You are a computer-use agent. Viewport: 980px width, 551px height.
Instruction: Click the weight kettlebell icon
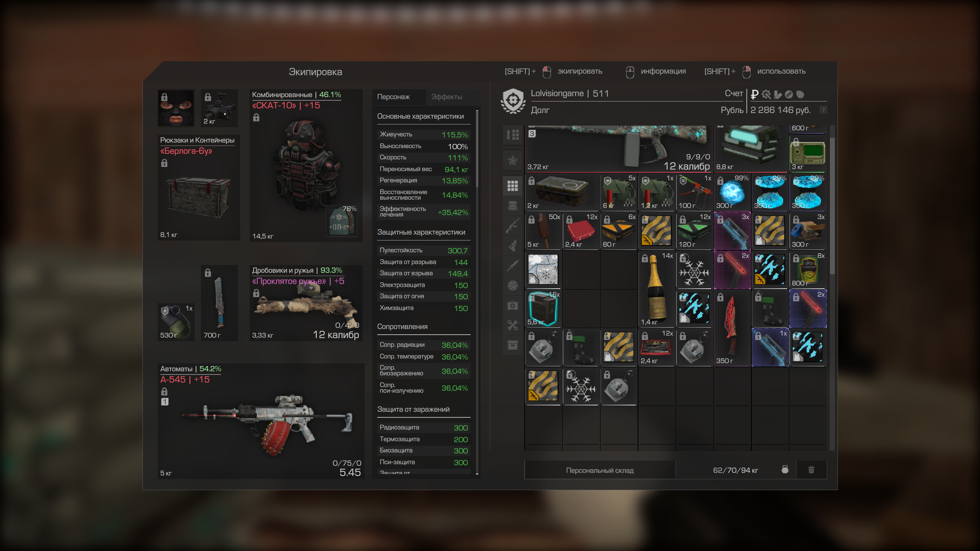(x=785, y=469)
